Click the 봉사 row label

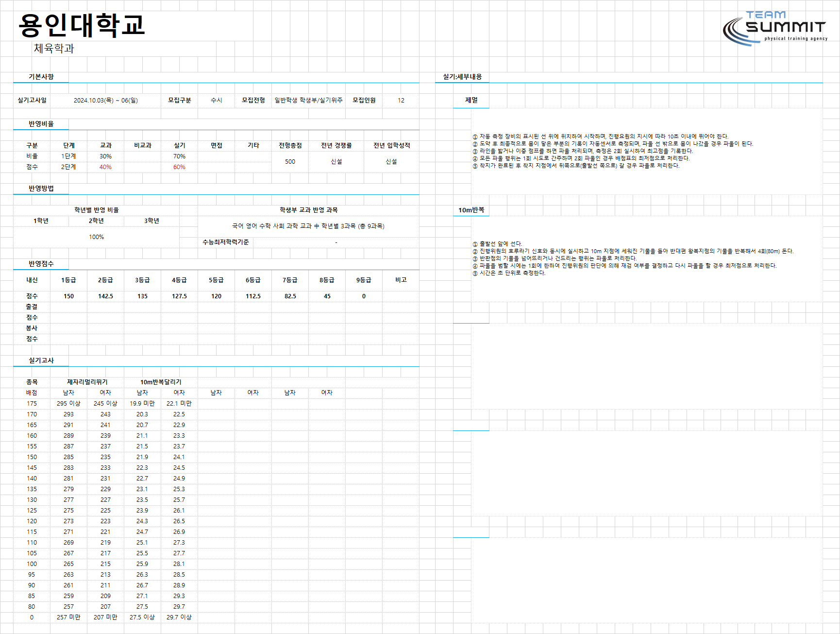(x=32, y=328)
